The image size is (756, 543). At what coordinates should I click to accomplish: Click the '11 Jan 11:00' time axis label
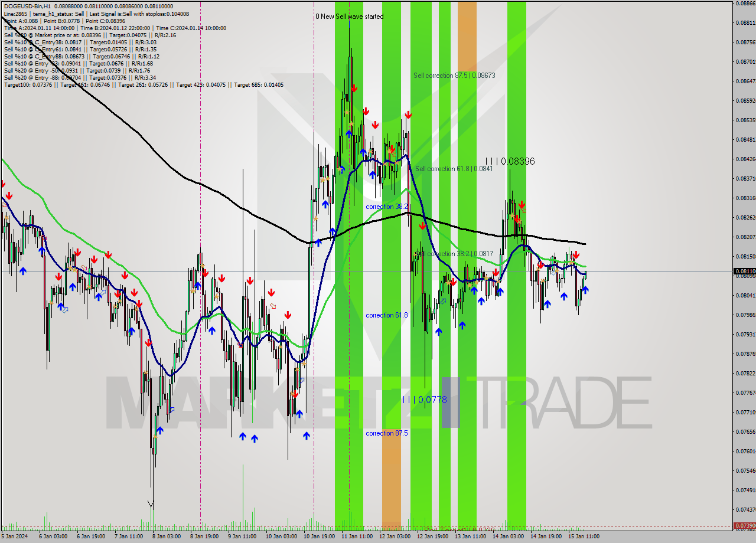[x=357, y=537]
